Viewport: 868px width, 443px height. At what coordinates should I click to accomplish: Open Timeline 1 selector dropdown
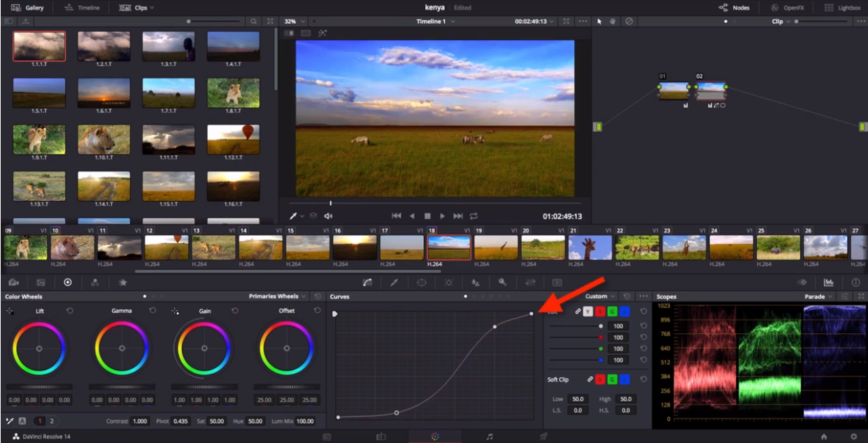(x=436, y=22)
